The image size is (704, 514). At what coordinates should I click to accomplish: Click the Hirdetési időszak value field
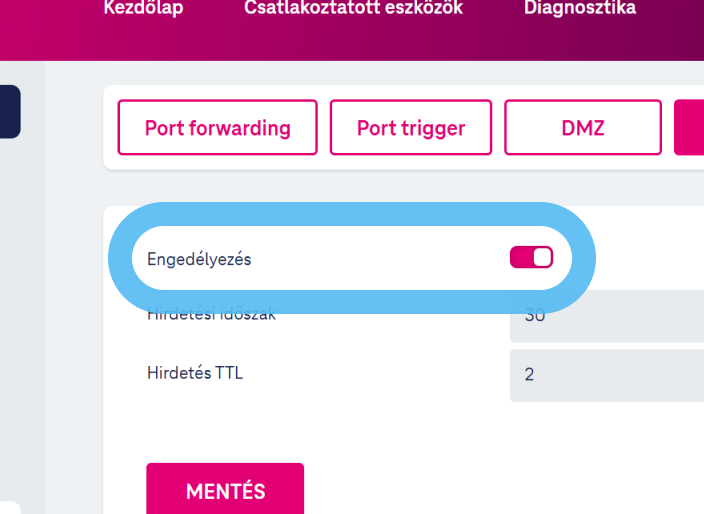606,318
